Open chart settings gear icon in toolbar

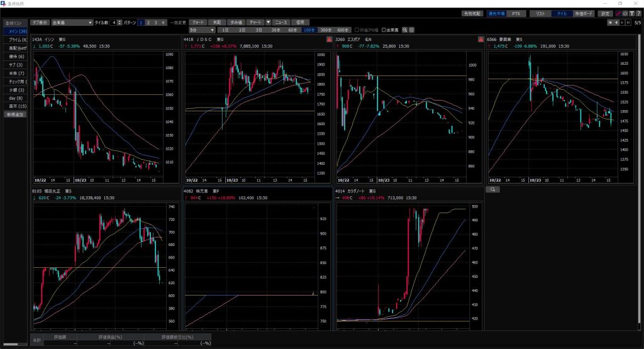point(411,30)
